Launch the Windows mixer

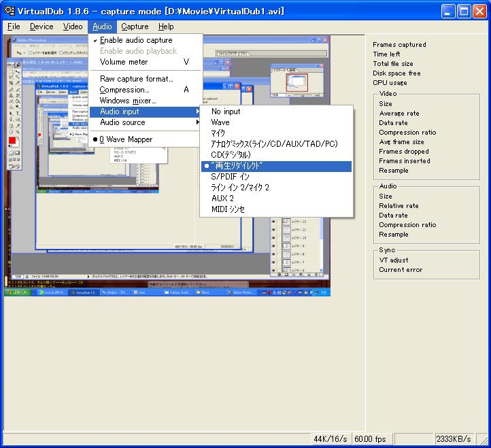(x=128, y=101)
